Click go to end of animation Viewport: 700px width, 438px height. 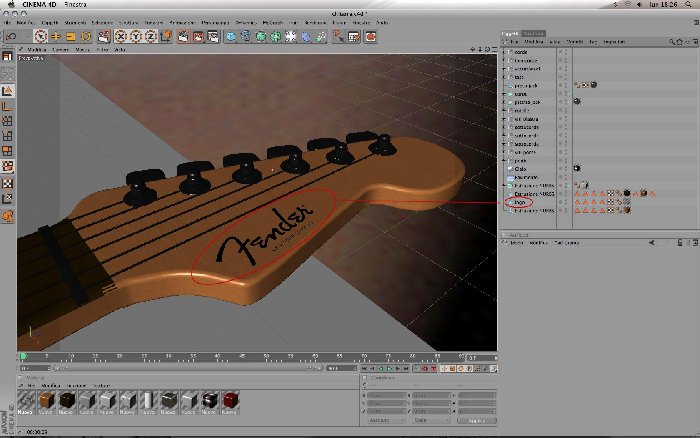tap(406, 368)
